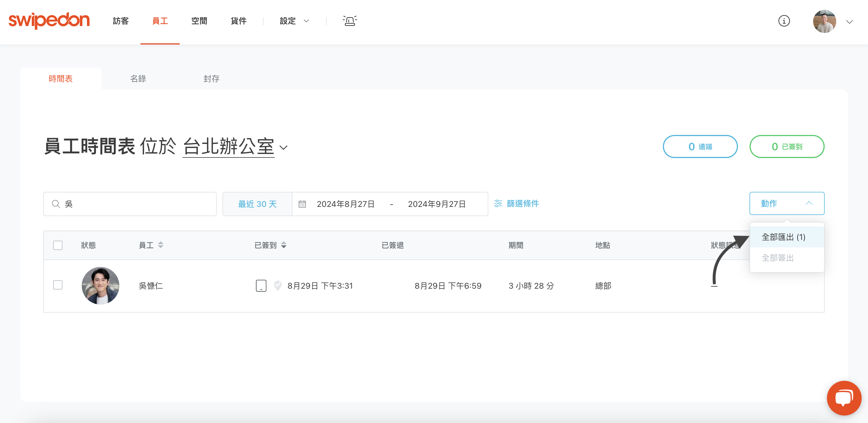868x423 pixels.
Task: Click the SwipedOn logo
Action: (x=49, y=21)
